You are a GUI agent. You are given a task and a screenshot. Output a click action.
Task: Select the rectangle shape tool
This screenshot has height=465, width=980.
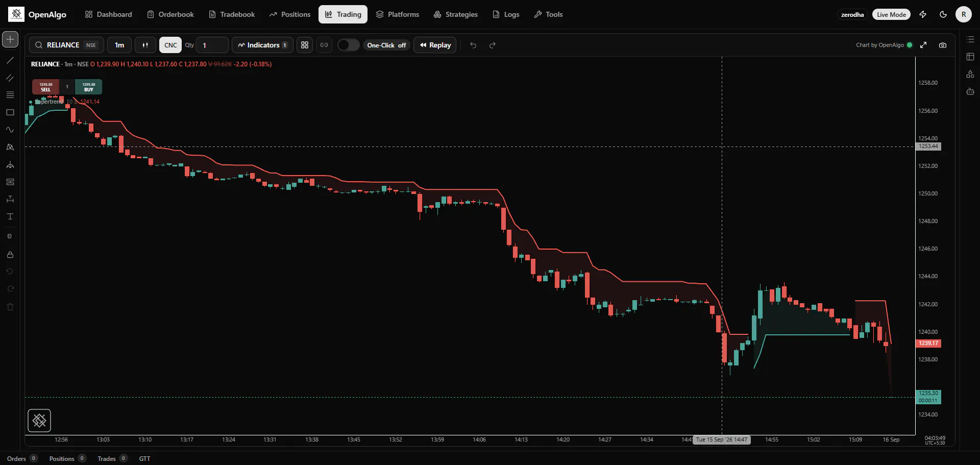tap(10, 112)
